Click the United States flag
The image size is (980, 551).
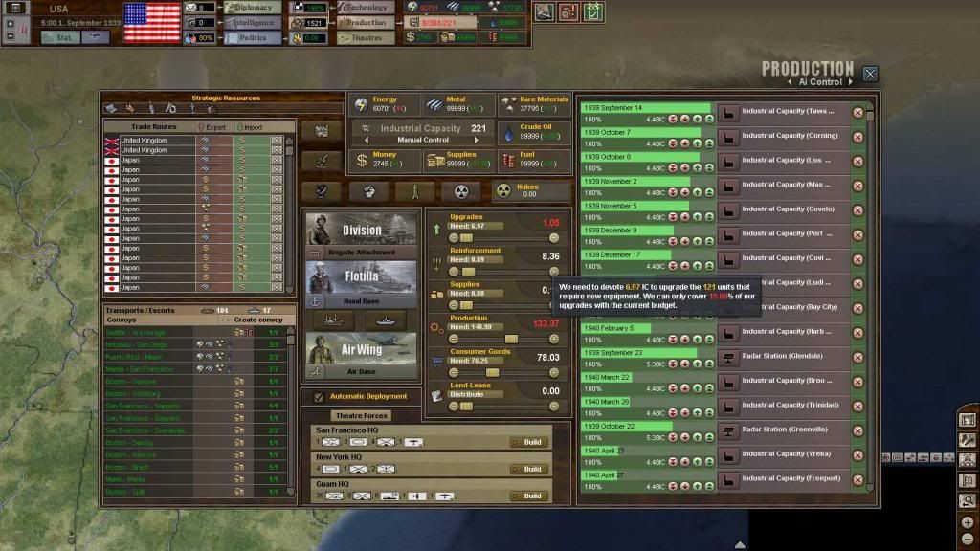click(x=152, y=23)
